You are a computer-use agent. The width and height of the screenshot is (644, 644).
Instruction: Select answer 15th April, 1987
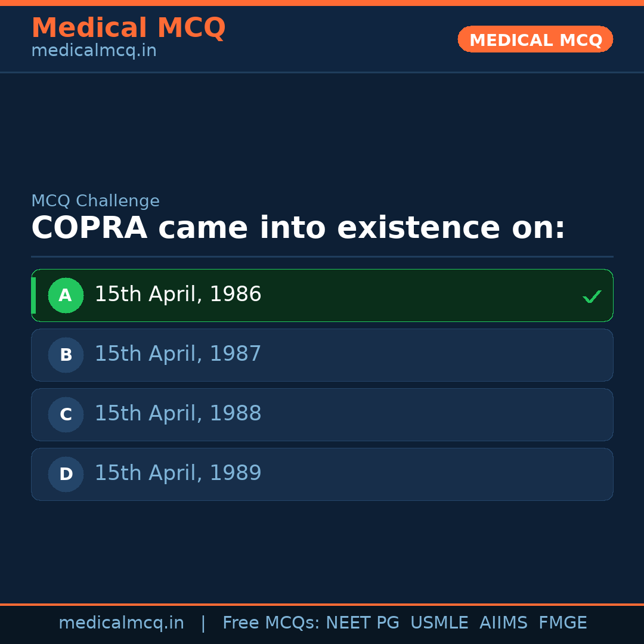coord(178,354)
